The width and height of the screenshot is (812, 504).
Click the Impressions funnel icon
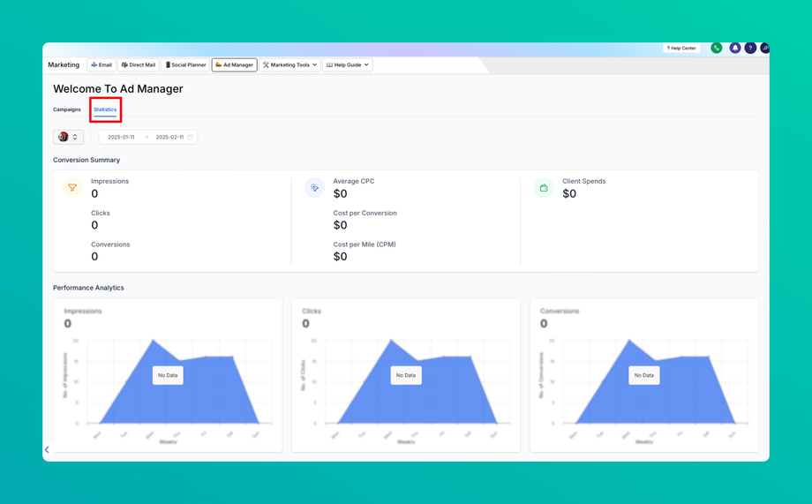pyautogui.click(x=72, y=187)
